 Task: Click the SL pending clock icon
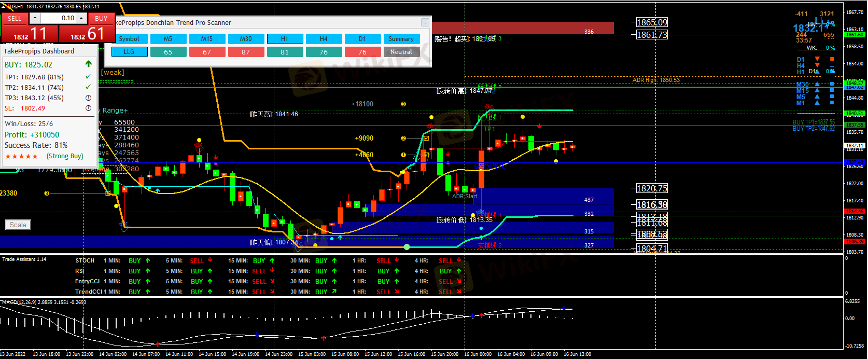click(88, 108)
